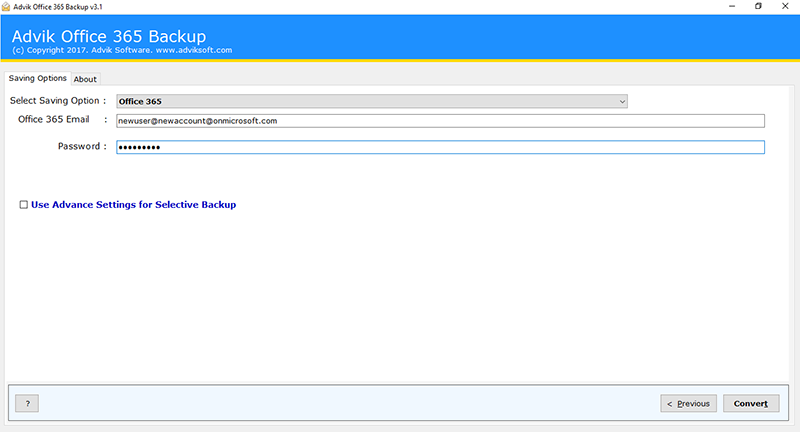Expand the Select Saving Option dropdown
Viewport: 800px width, 432px height.
coord(371,101)
